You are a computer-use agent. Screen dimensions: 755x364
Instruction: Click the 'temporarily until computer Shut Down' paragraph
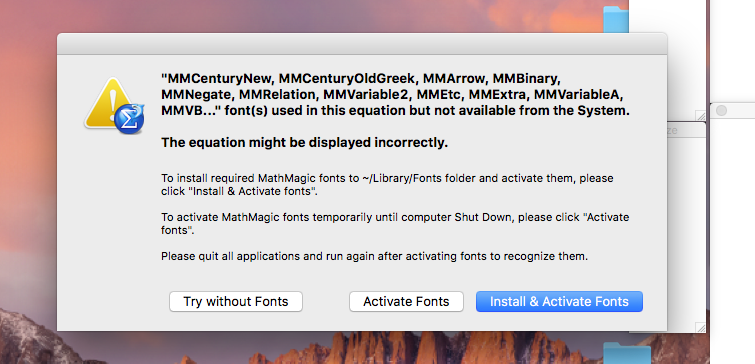[395, 223]
